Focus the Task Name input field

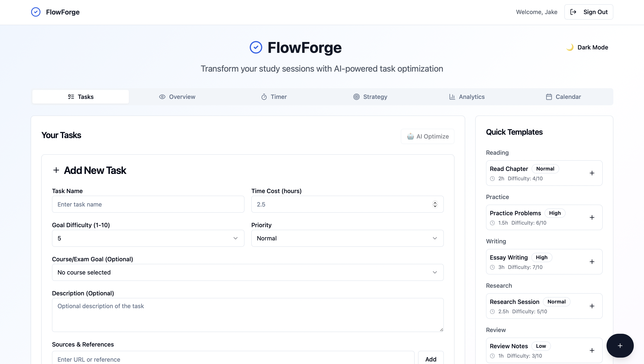(148, 204)
